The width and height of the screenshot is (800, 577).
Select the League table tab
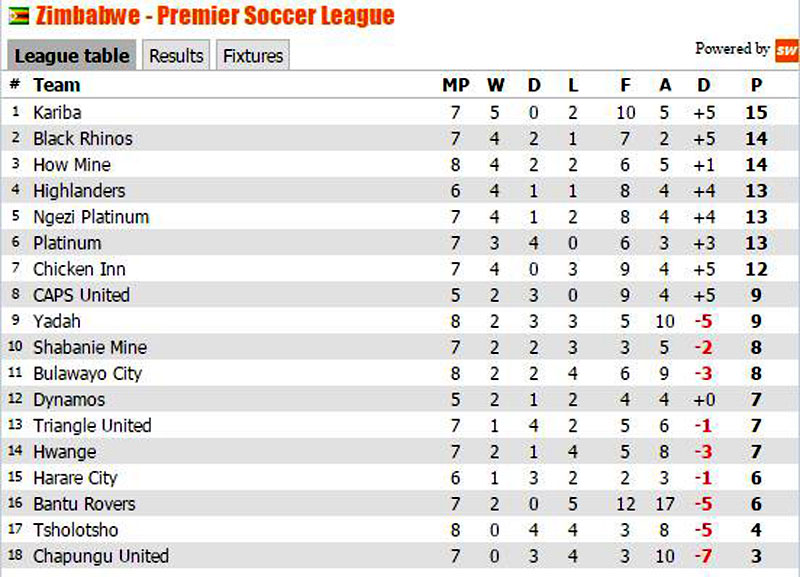click(x=70, y=57)
